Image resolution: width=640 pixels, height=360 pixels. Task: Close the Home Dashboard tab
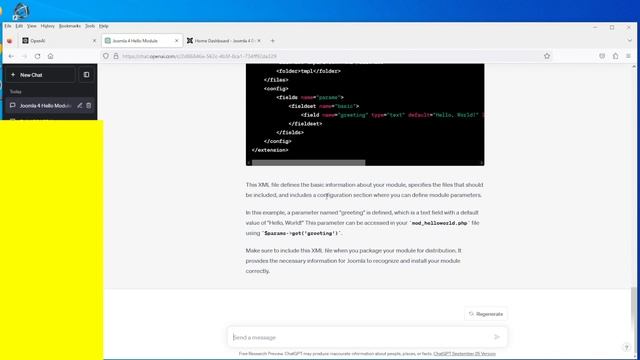259,41
